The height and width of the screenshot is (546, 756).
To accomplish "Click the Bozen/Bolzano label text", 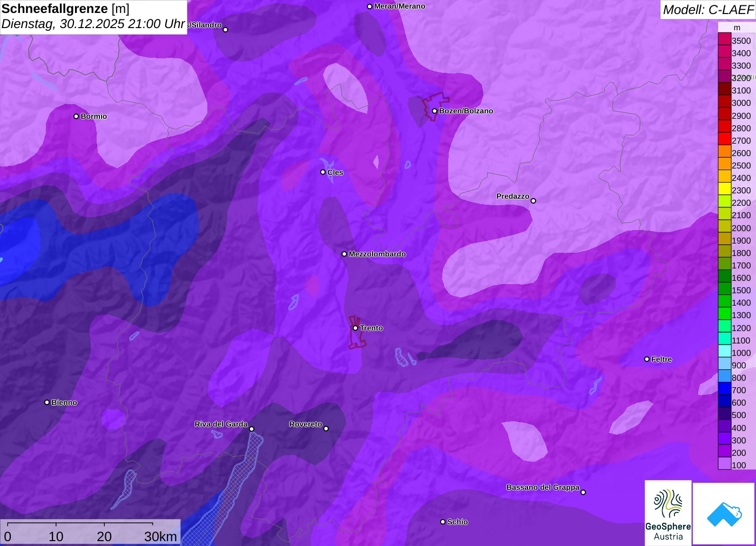I will tap(466, 111).
